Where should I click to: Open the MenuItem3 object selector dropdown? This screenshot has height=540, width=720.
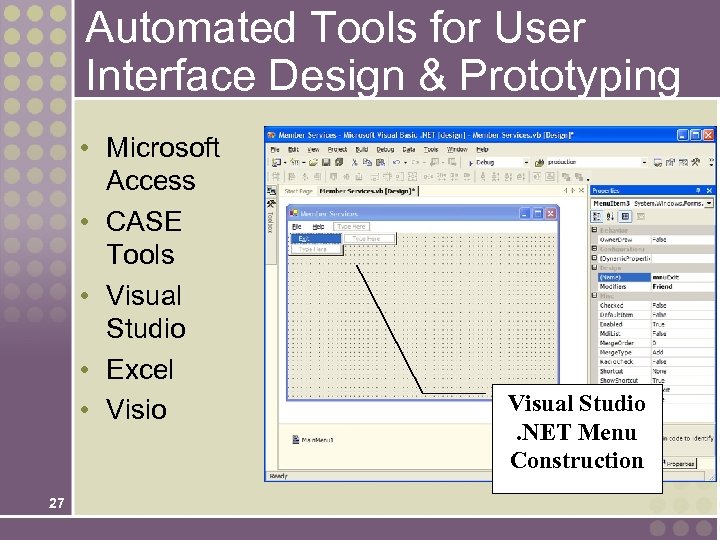pyautogui.click(x=709, y=203)
